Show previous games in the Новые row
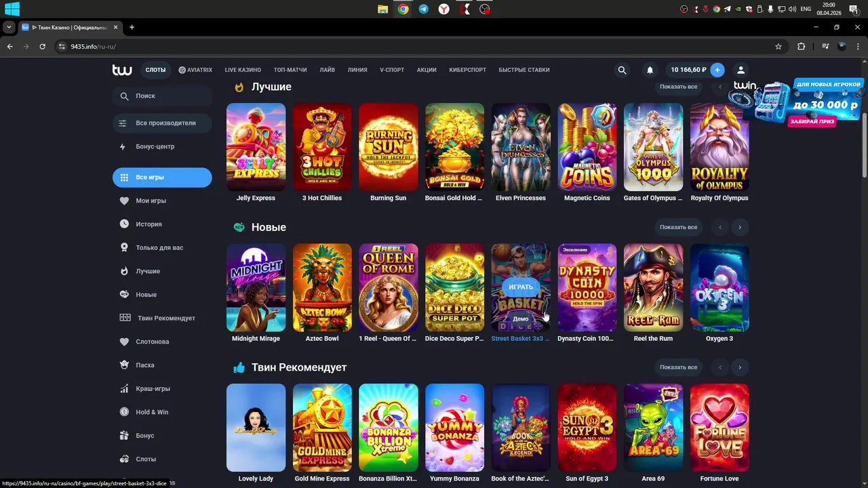The width and height of the screenshot is (868, 488). pyautogui.click(x=720, y=227)
